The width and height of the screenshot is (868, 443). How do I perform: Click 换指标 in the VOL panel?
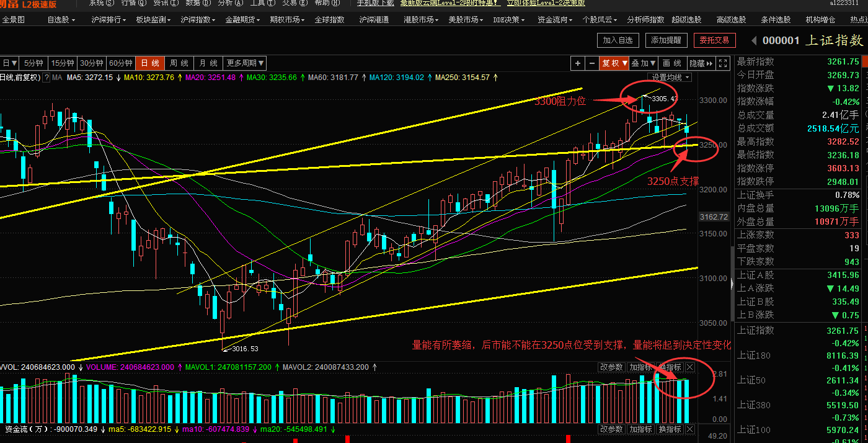coord(670,367)
